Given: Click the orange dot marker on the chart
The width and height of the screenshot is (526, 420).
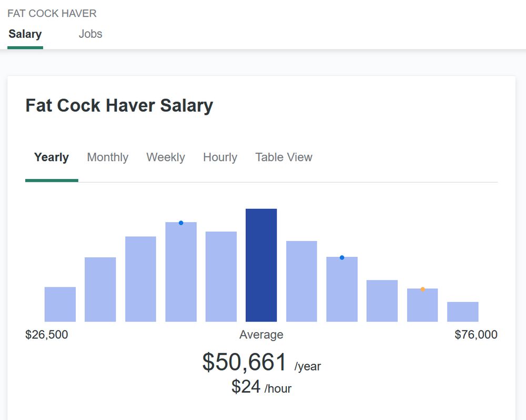Looking at the screenshot, I should [422, 289].
